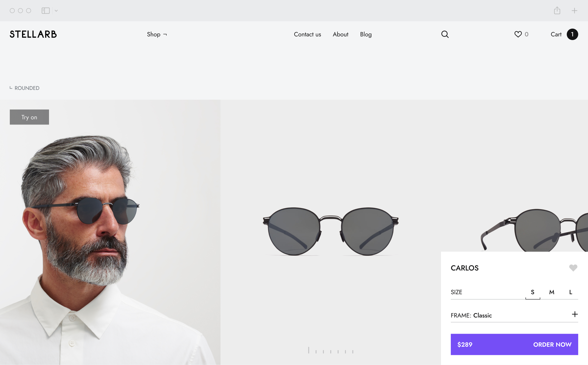Viewport: 588px width, 365px height.
Task: Click the STELLARB logo
Action: pos(33,34)
